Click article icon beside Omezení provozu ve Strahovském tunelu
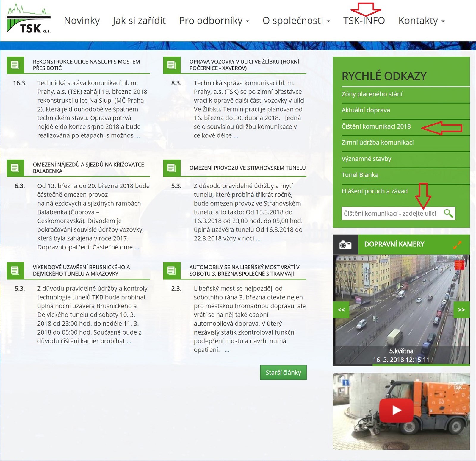Screen dimensions: 476x461 click(172, 168)
